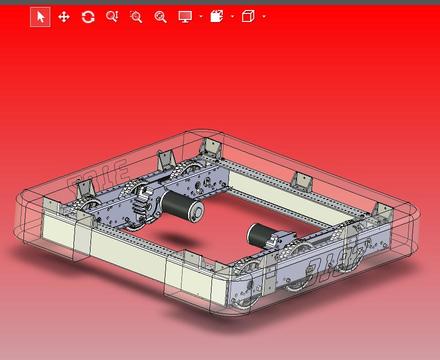This screenshot has height=360, width=440.
Task: Click the scene/section sheet icon
Action: (x=217, y=16)
